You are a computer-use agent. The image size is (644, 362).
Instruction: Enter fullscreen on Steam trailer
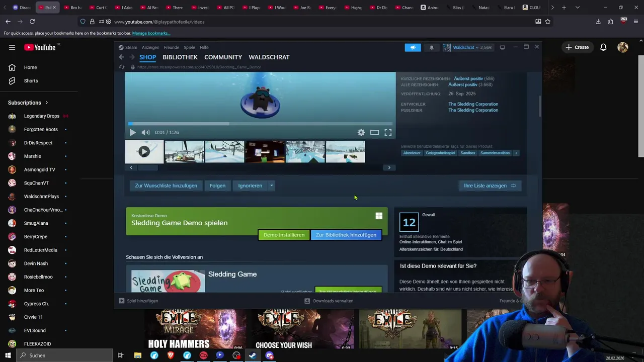[x=388, y=132]
